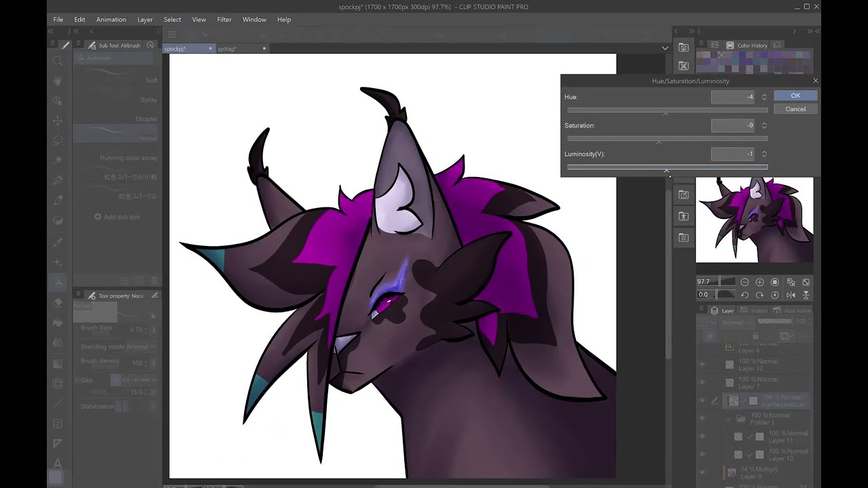Select the Fill bucket tool

[58, 322]
